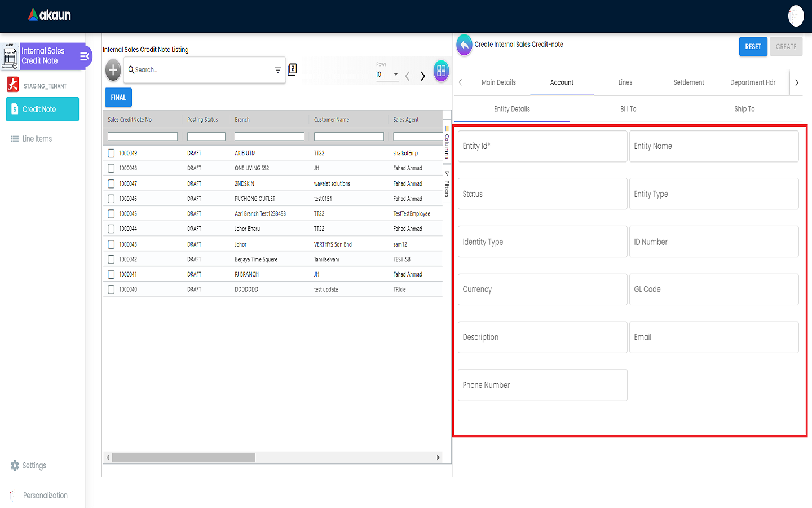812x508 pixels.
Task: Expand the Columns side panel
Action: [447, 143]
